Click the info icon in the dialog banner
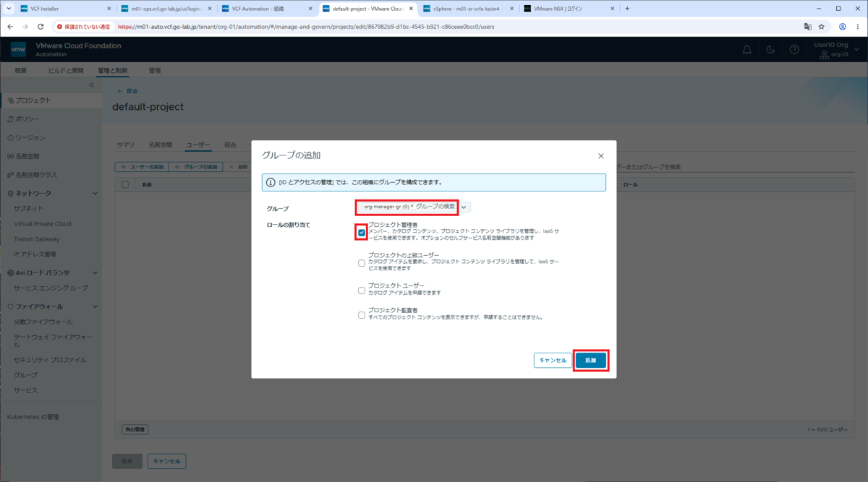868x482 pixels. 271,183
